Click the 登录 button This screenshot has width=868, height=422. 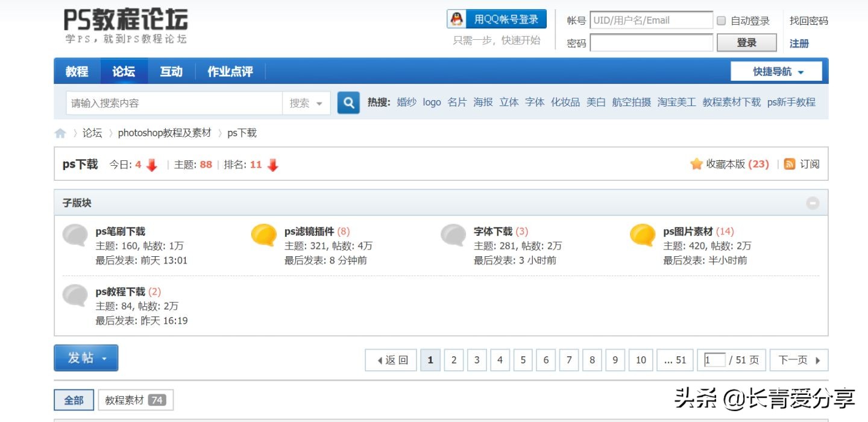(x=746, y=42)
